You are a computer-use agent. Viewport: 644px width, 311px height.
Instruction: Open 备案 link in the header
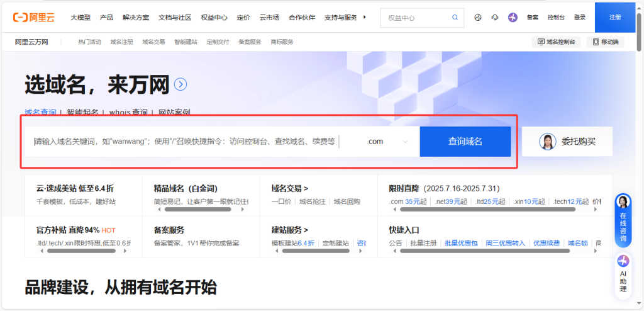point(532,17)
